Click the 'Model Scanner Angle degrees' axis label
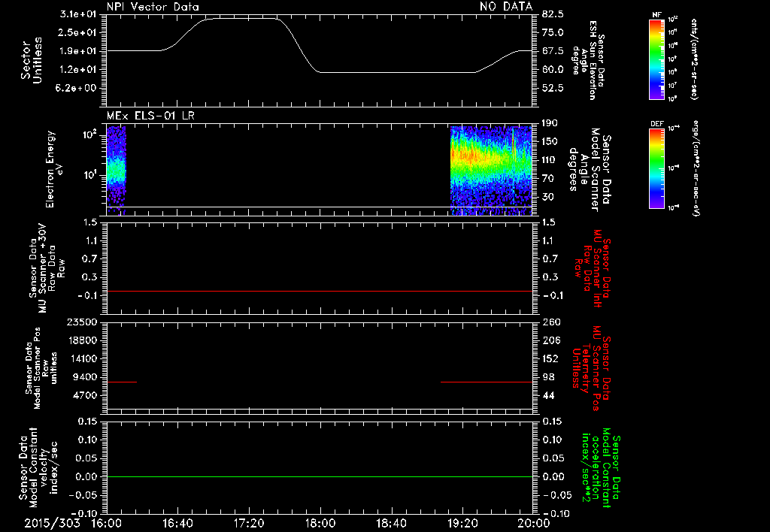The height and width of the screenshot is (532, 770). click(x=590, y=170)
